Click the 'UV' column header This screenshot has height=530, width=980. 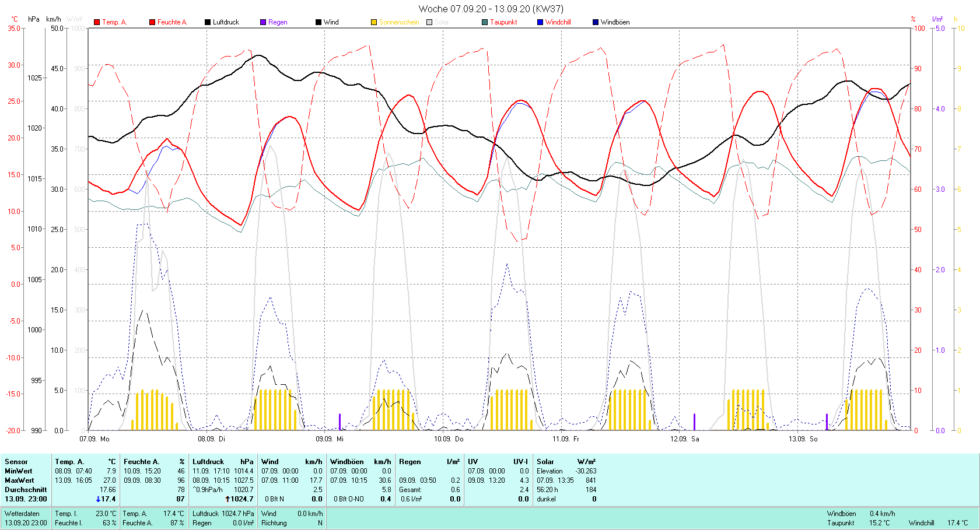(473, 462)
